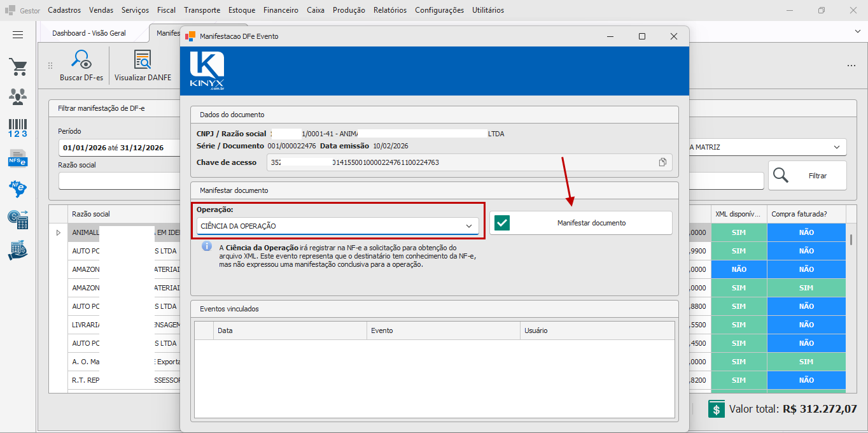Click the Usuário column header in Eventos vinculados
Image resolution: width=868 pixels, height=433 pixels.
[x=597, y=330]
